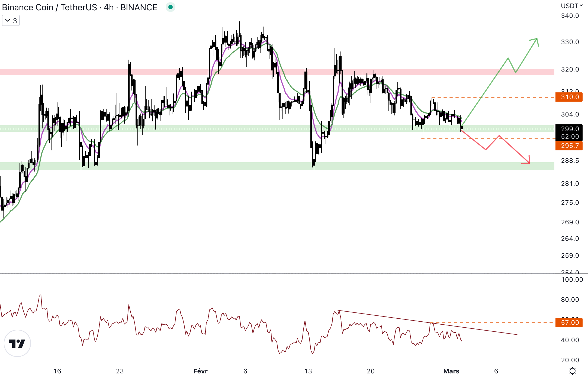Click the TradingView logo icon
588x378 pixels.
[17, 343]
